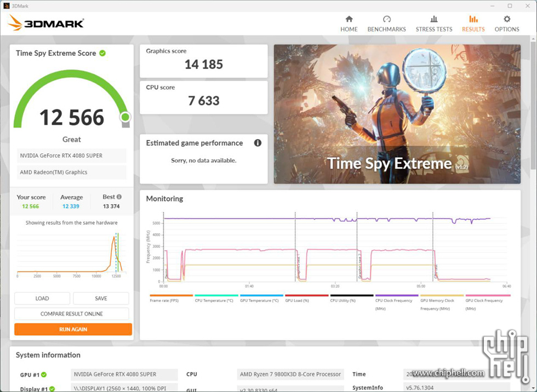The height and width of the screenshot is (392, 537).
Task: Toggle CPU Temperature legend swatch
Action: point(216,295)
